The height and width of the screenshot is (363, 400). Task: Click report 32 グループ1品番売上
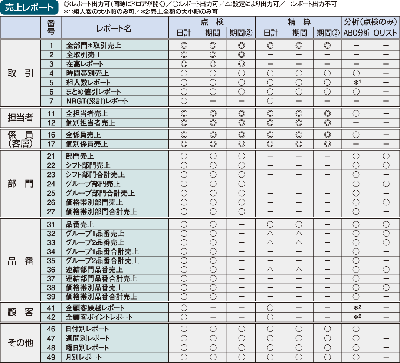[95, 233]
